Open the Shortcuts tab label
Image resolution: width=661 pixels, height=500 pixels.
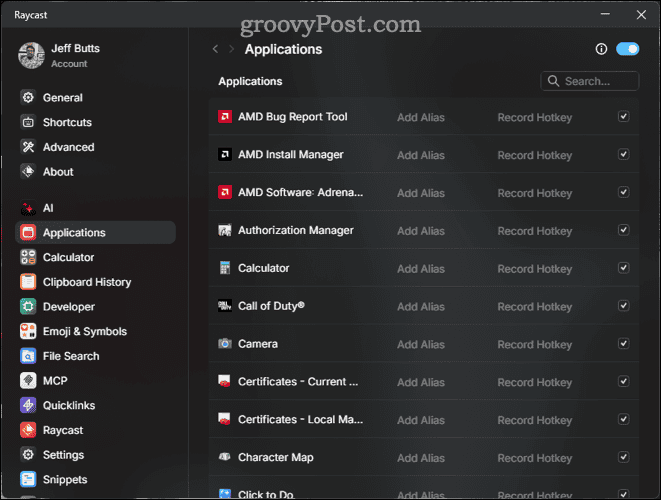pos(67,122)
